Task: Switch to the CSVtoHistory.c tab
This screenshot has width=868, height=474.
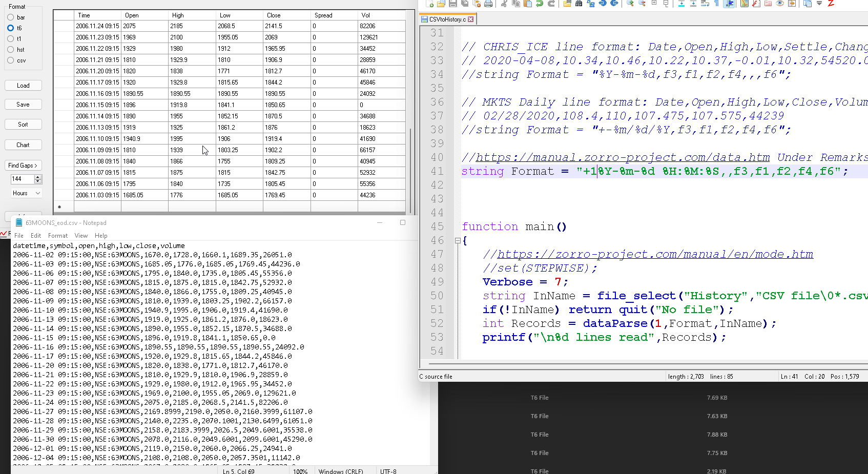Action: (x=447, y=19)
